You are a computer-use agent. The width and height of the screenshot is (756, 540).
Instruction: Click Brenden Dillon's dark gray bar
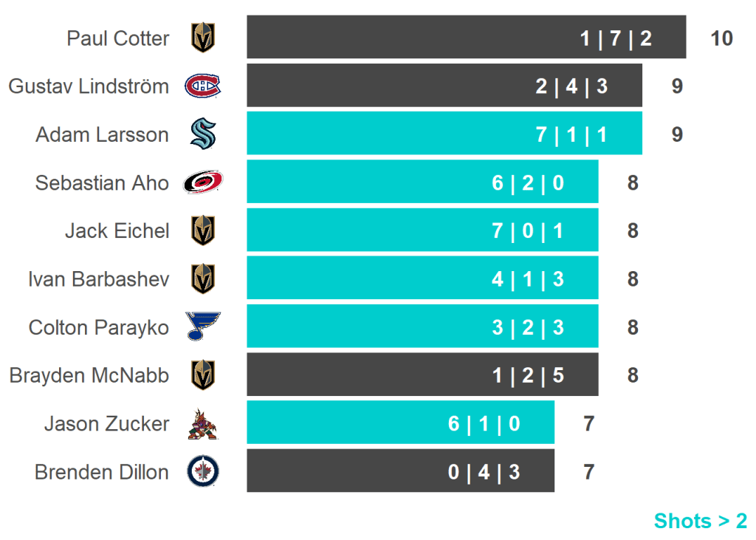coord(400,471)
